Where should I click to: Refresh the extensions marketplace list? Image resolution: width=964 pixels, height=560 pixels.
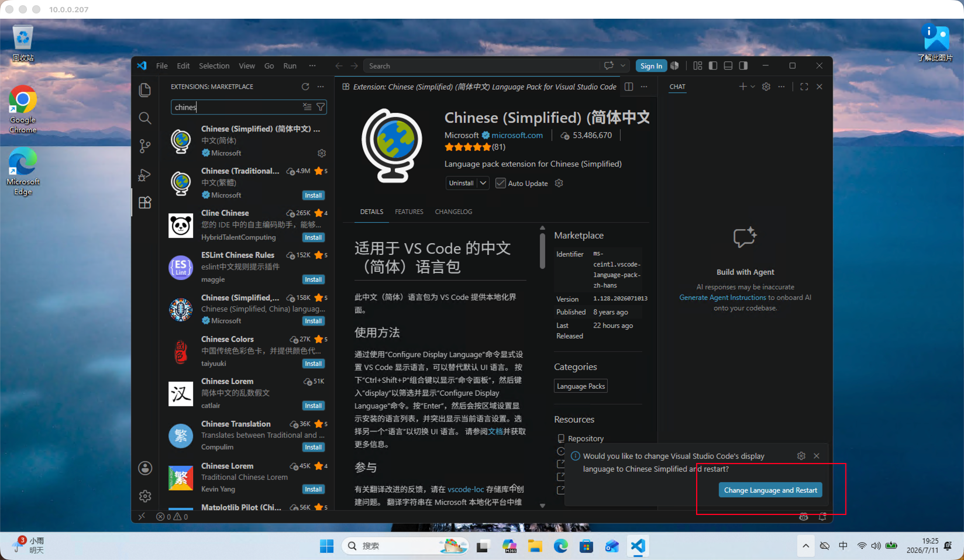click(305, 87)
